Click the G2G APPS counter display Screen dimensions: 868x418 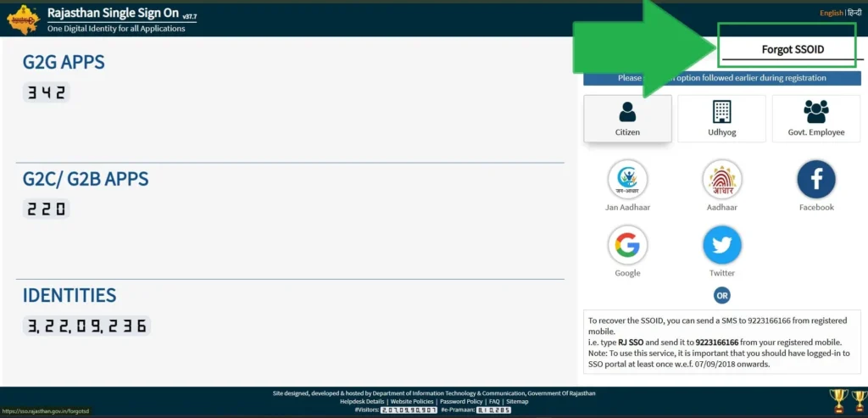[46, 93]
